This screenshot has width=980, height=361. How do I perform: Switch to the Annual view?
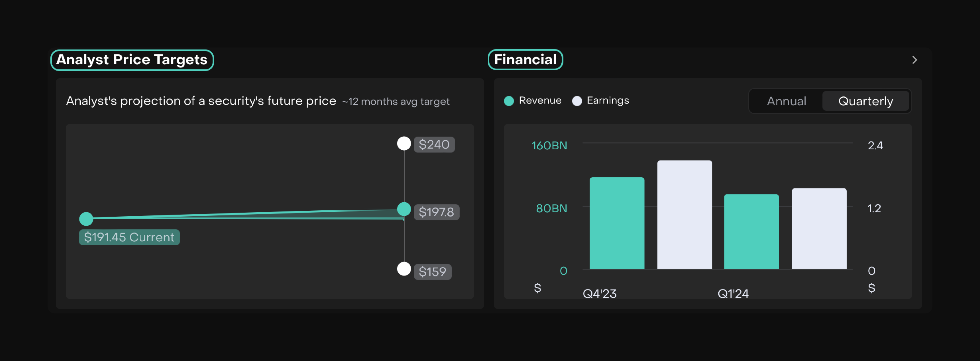pyautogui.click(x=786, y=101)
